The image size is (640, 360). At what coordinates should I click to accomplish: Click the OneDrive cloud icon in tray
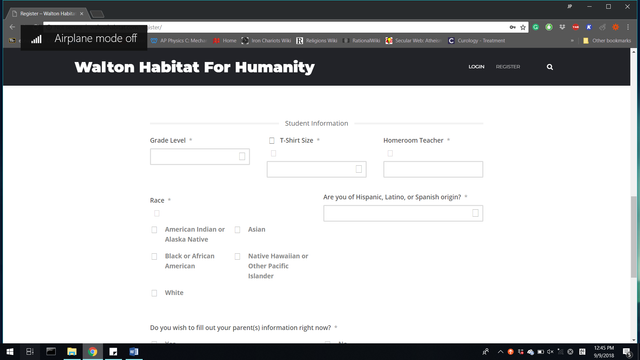[530, 352]
